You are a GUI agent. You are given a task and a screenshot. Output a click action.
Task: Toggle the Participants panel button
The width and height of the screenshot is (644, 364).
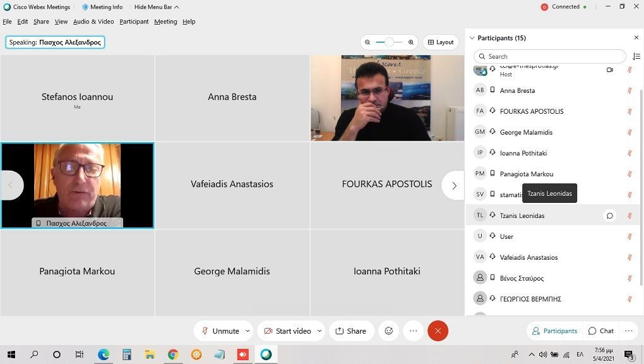[x=554, y=331]
